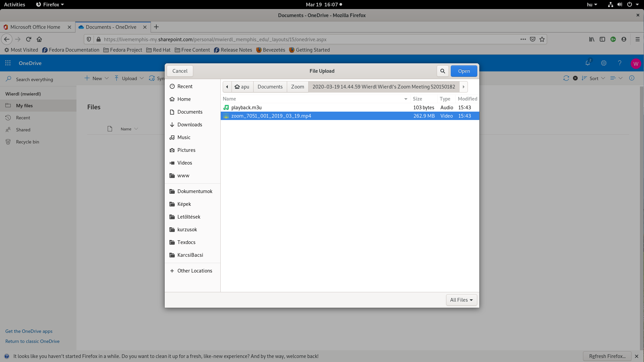Sort files by Modified column
This screenshot has height=362, width=644.
point(467,99)
